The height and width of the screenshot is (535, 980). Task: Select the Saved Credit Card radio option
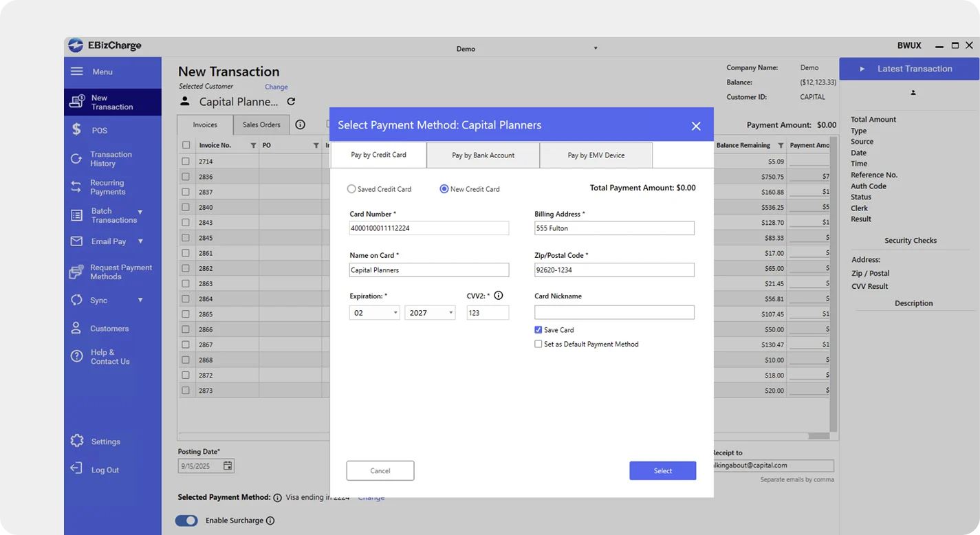click(351, 189)
